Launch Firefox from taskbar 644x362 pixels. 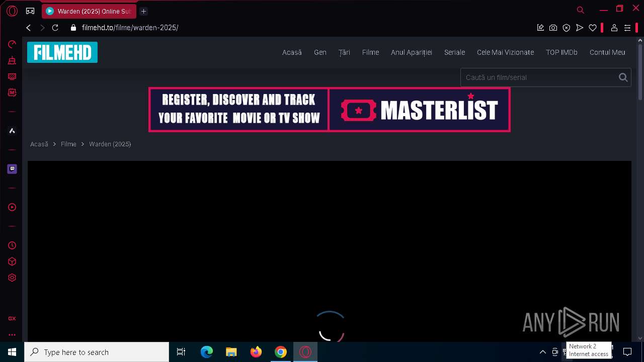[x=256, y=352]
